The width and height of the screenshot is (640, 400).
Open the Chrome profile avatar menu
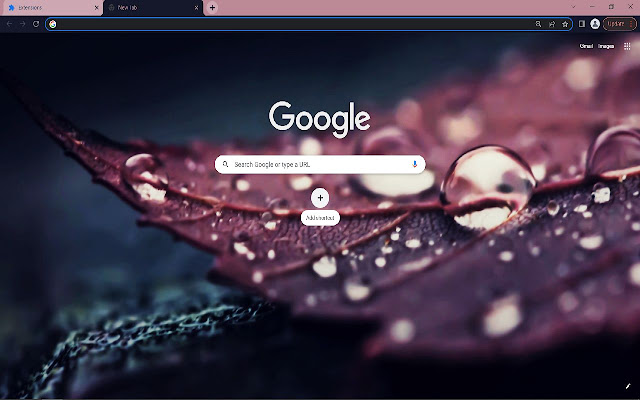pos(595,24)
